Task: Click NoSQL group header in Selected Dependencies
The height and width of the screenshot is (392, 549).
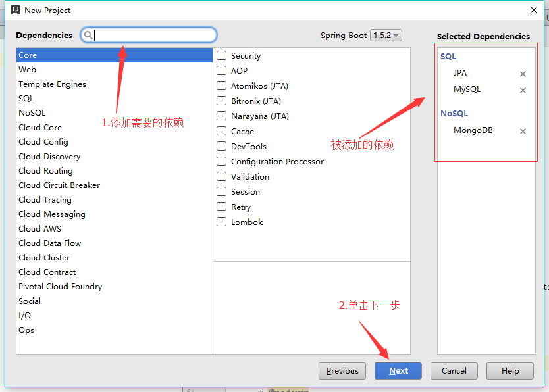Action: point(454,114)
